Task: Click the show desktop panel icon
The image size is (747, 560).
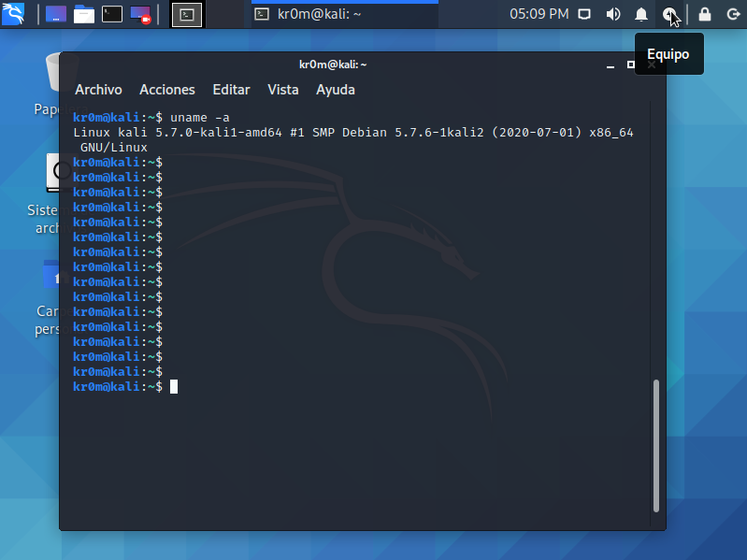Action: pyautogui.click(x=56, y=14)
